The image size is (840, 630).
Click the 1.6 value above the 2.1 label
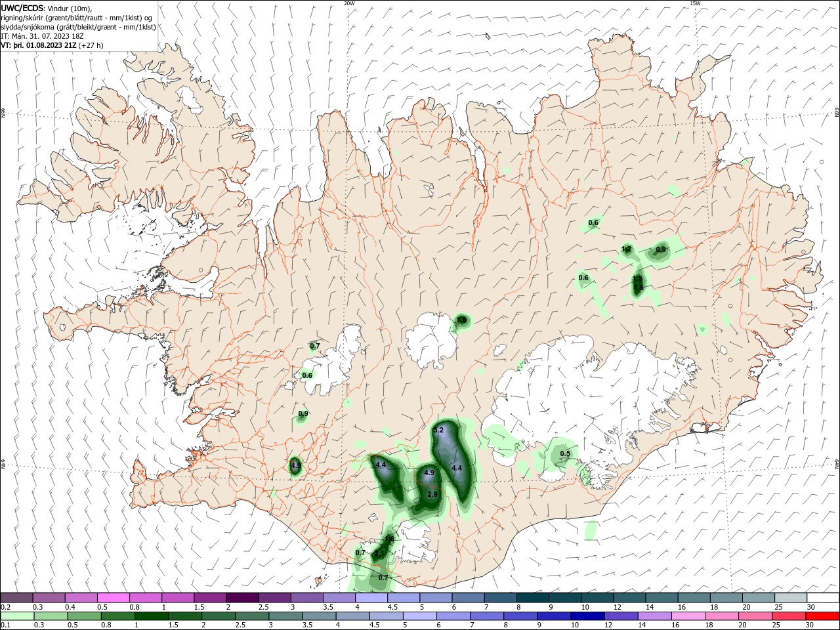[389, 539]
